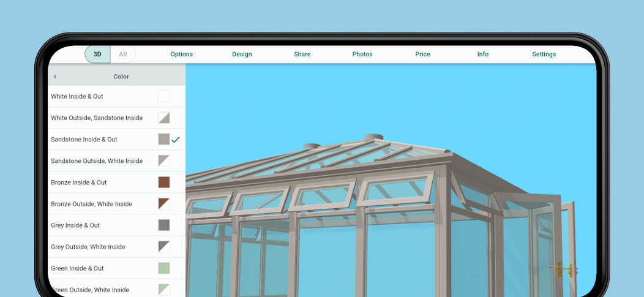Viewport: 644px width, 297px height.
Task: View the Price tab
Action: click(x=422, y=55)
